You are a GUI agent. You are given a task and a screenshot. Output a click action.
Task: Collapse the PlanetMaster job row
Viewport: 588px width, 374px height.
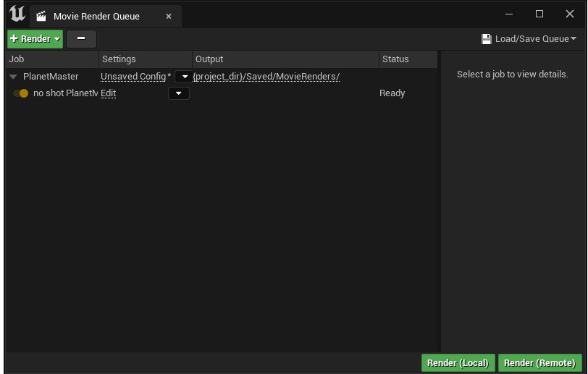tap(13, 77)
